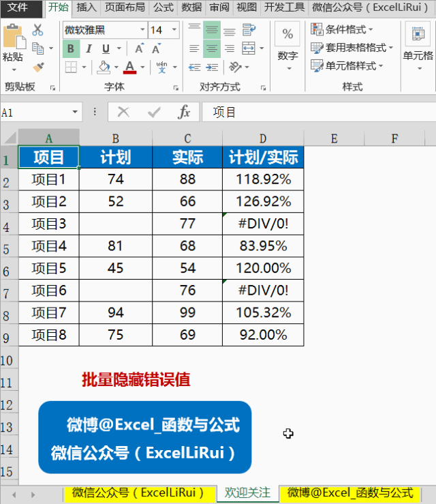
Task: Click the previous sheet navigation arrow
Action: [14, 494]
